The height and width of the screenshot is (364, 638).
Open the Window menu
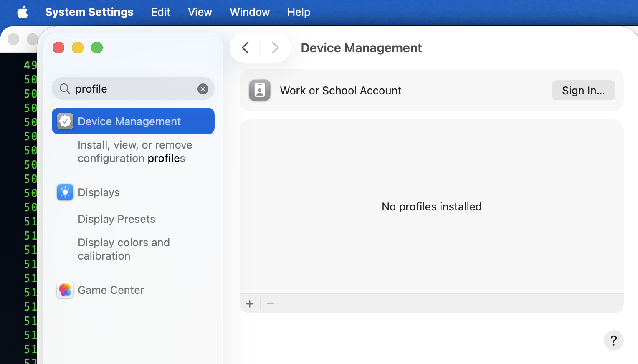[250, 12]
